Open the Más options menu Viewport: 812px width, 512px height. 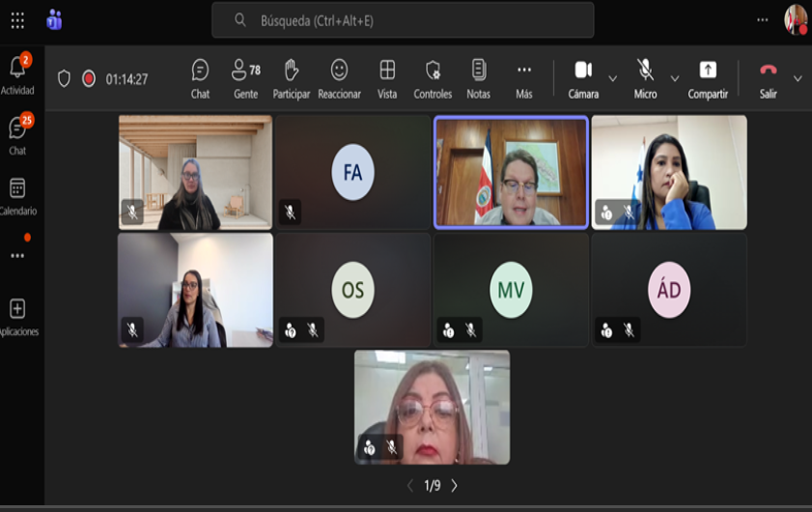tap(524, 78)
